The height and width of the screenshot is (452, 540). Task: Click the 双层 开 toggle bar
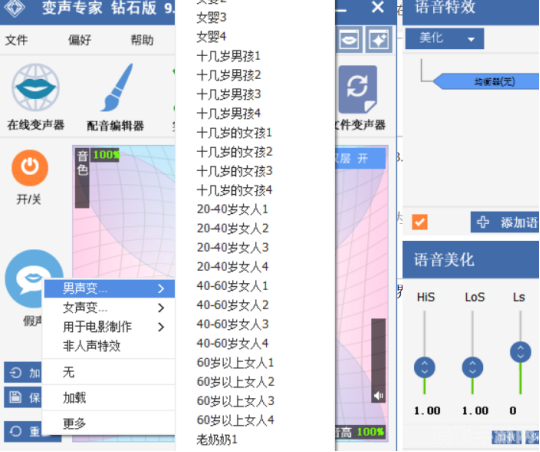pos(360,159)
